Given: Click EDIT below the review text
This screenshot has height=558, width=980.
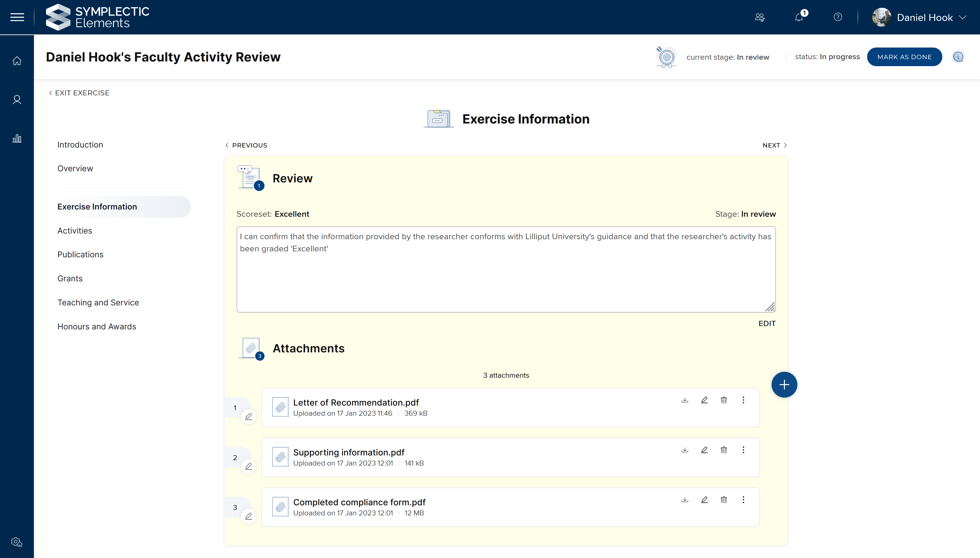Looking at the screenshot, I should (x=767, y=323).
